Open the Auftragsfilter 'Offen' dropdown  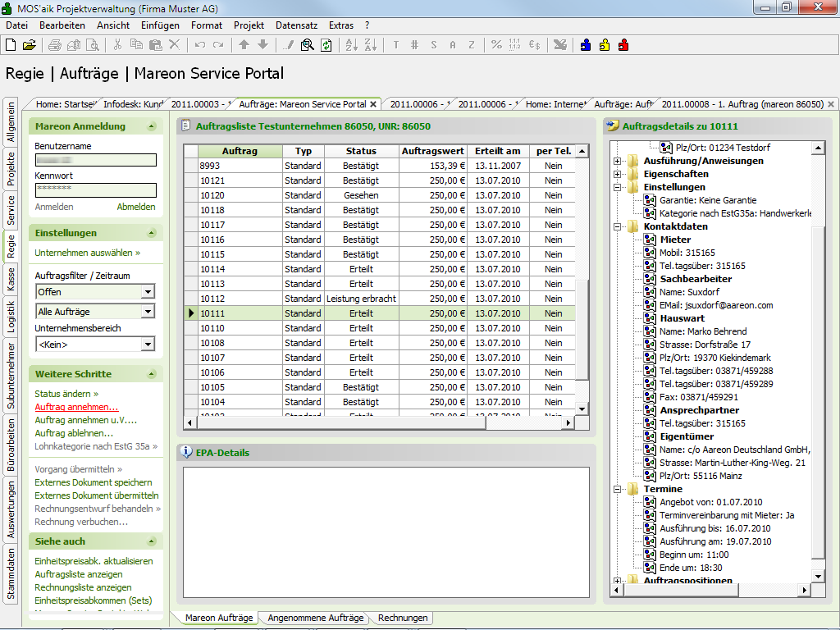[x=148, y=292]
